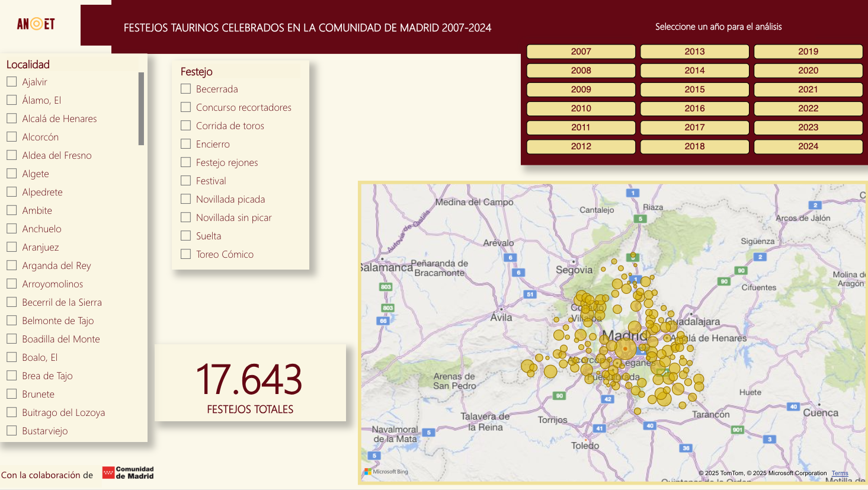
Task: Click the Localidad list scrollbar
Action: pos(141,108)
